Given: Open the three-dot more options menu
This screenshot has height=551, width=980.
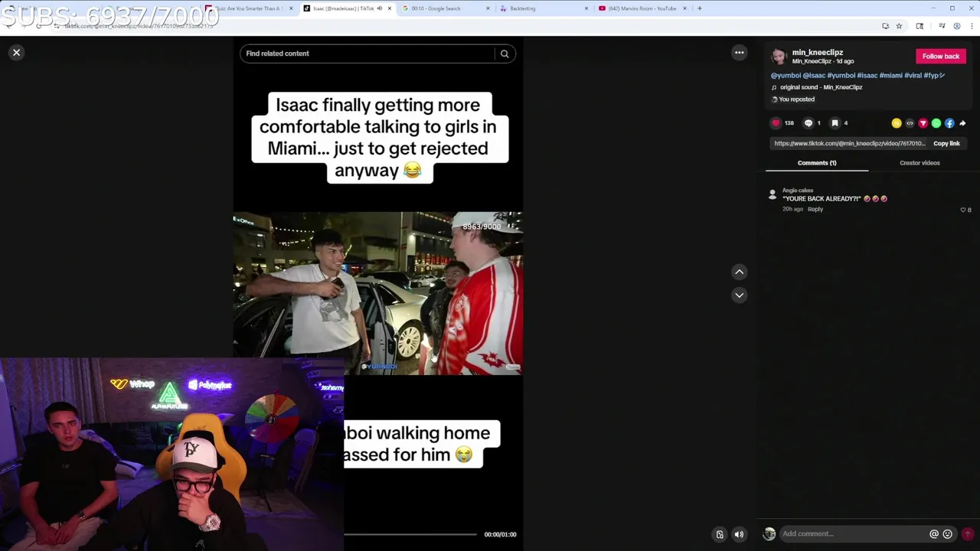Looking at the screenshot, I should 739,52.
